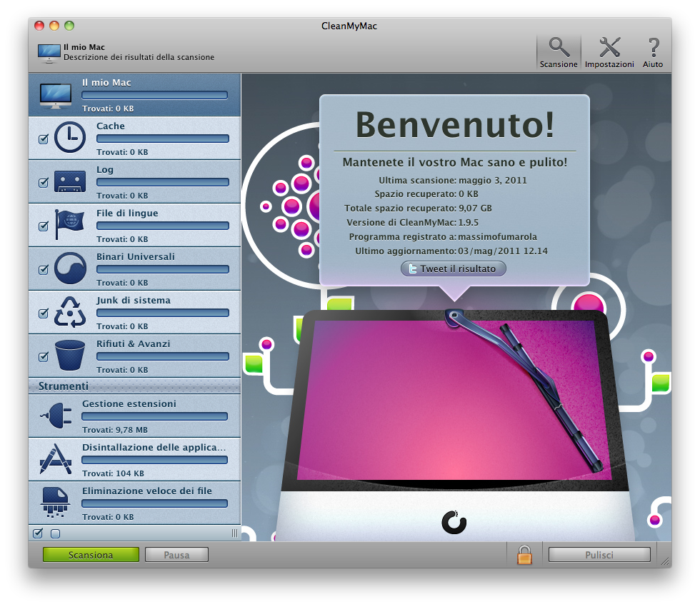The height and width of the screenshot is (607, 700).
Task: Click the sidebar resize handle at bottom
Action: pos(234,533)
